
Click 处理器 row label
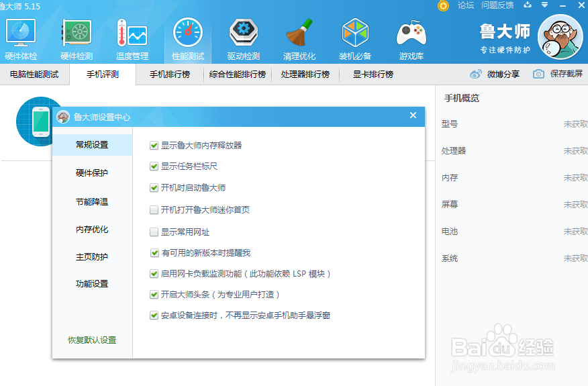(454, 151)
